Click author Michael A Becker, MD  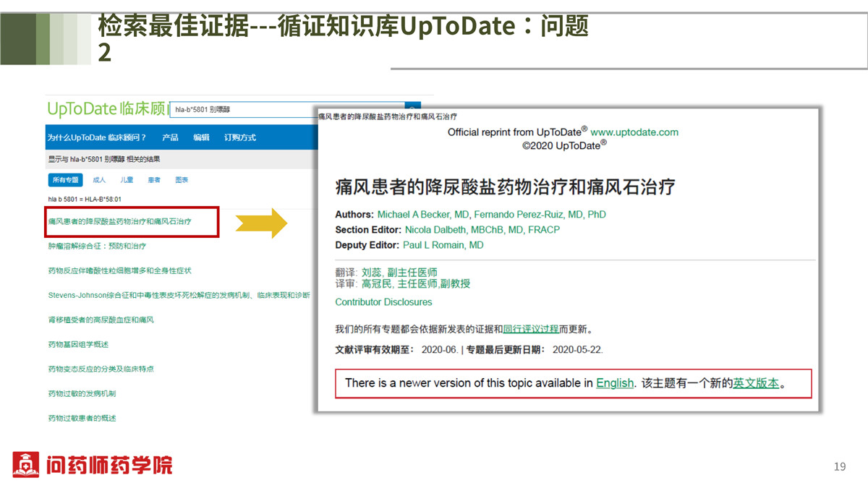(x=423, y=215)
